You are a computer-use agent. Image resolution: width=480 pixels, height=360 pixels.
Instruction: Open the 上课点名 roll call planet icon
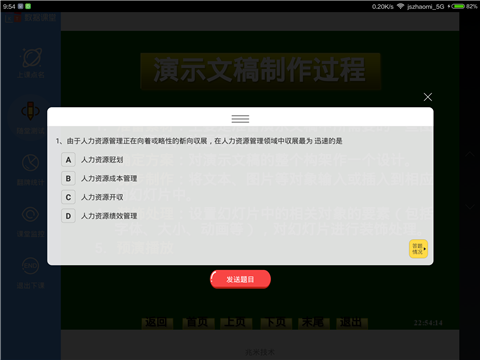pyautogui.click(x=31, y=57)
